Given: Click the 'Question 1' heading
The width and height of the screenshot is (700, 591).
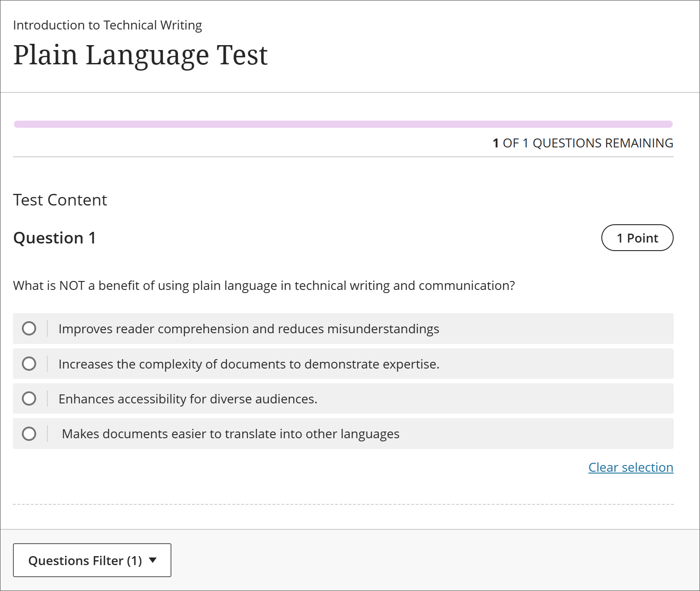Looking at the screenshot, I should pyautogui.click(x=54, y=238).
